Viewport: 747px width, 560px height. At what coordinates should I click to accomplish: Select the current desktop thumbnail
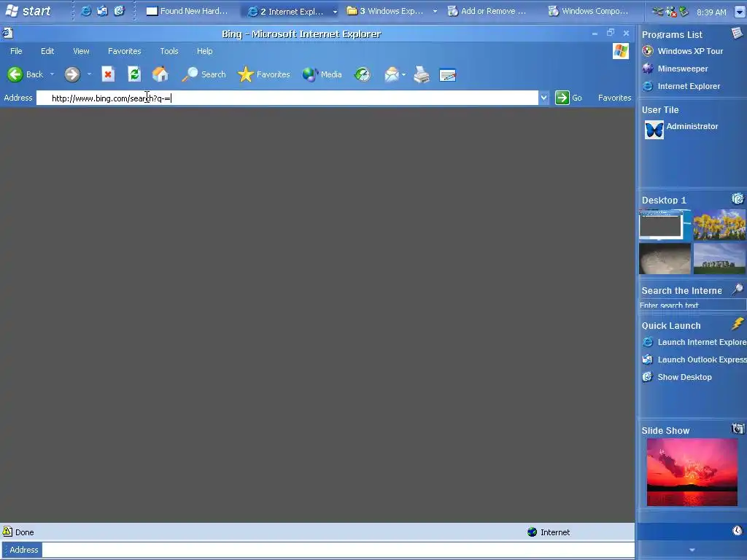click(x=665, y=225)
